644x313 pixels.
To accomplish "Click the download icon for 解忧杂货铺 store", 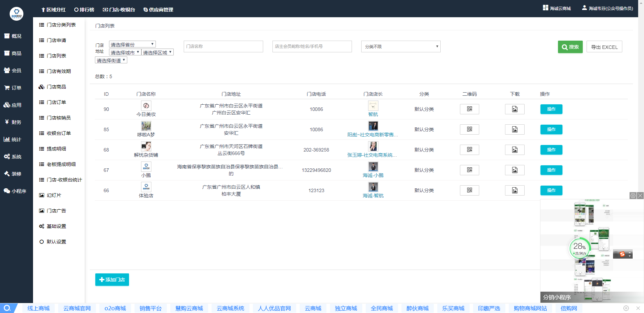I will 515,150.
